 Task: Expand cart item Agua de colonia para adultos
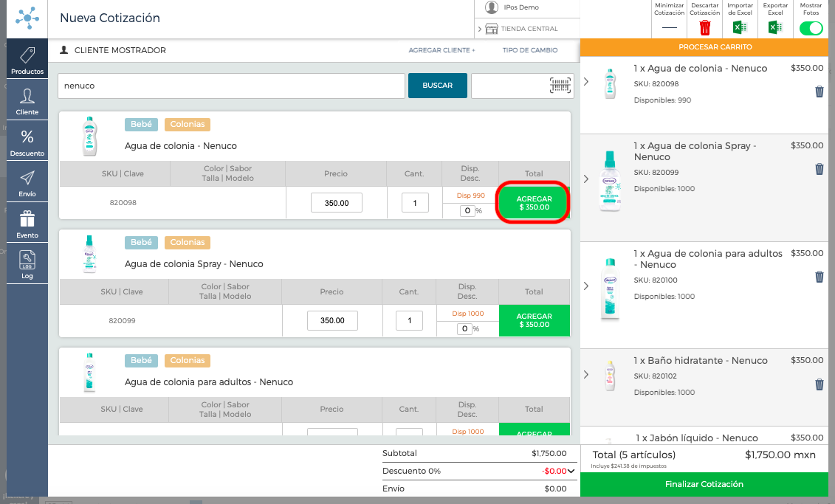tap(585, 286)
